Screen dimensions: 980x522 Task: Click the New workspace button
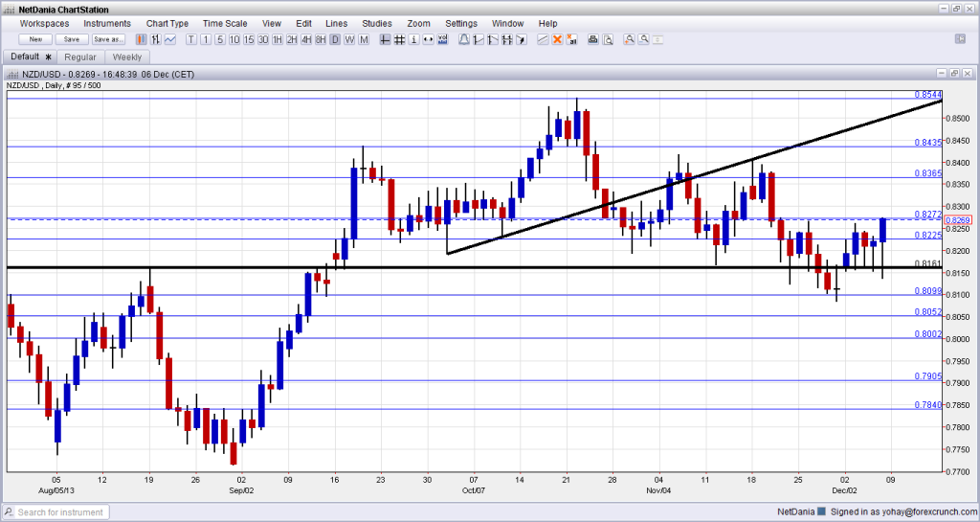coord(35,39)
